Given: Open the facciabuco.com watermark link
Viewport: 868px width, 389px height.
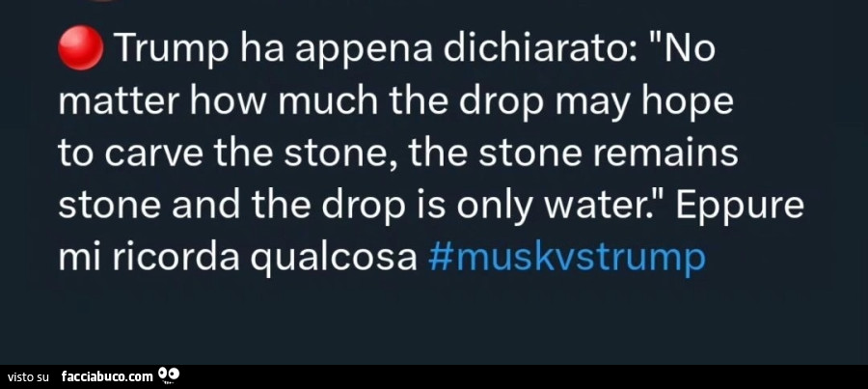Looking at the screenshot, I should (x=107, y=377).
